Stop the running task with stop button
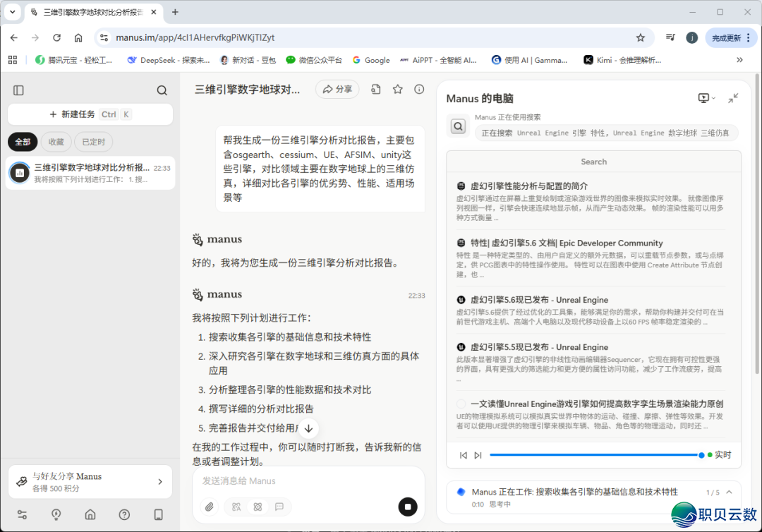 [x=408, y=507]
